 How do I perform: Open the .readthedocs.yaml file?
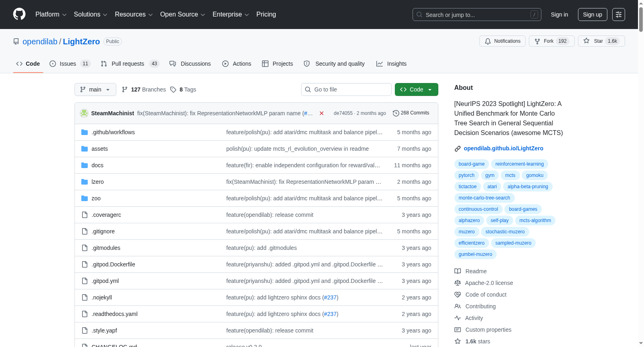[x=115, y=314]
